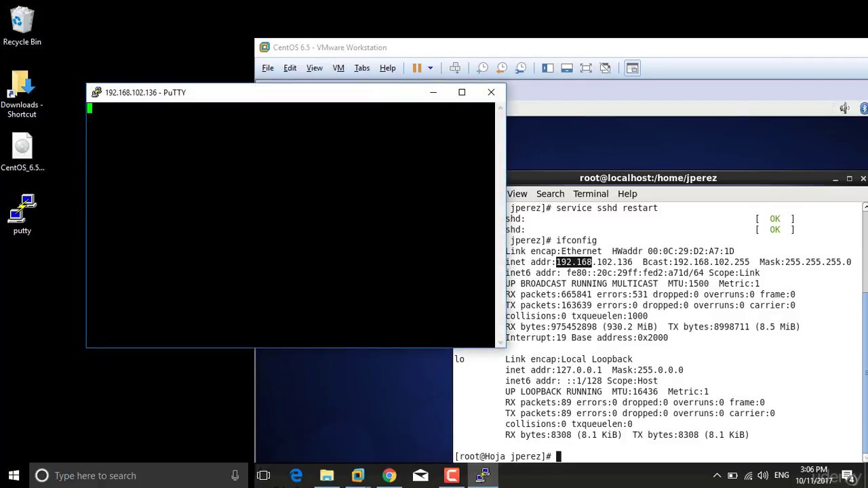
Task: Open the power options dropdown arrow
Action: tap(430, 68)
